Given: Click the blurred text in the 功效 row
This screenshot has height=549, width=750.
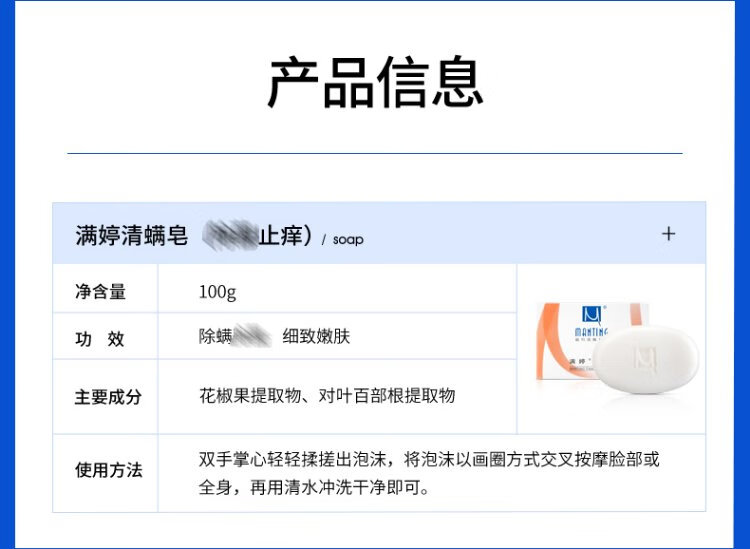Looking at the screenshot, I should pos(252,337).
